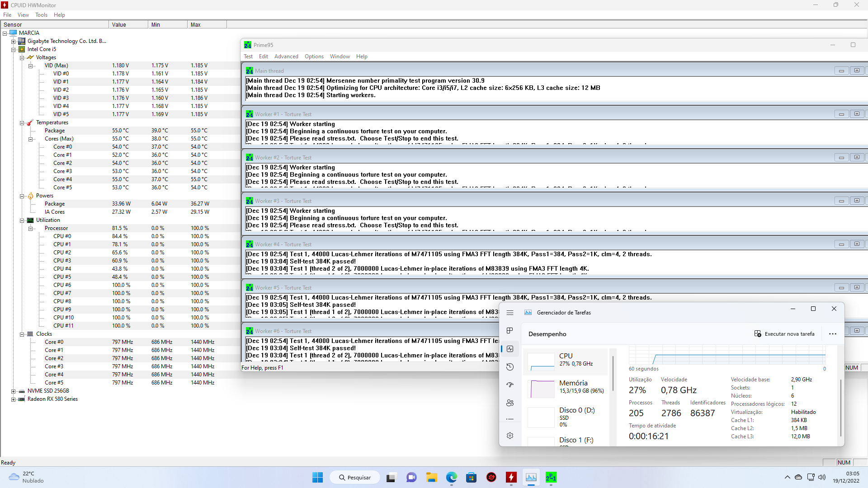Collapse the VID (Max) subtree
Image resolution: width=868 pixels, height=488 pixels.
[30, 66]
